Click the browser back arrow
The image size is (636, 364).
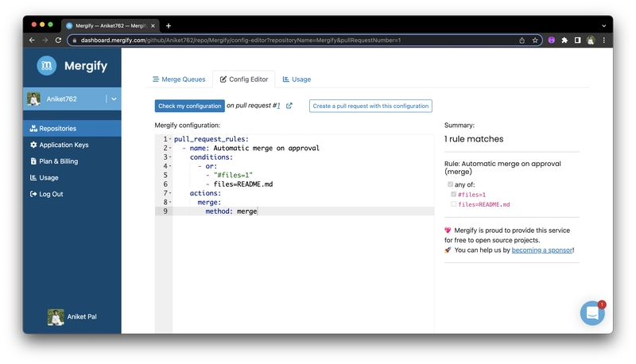click(x=32, y=40)
